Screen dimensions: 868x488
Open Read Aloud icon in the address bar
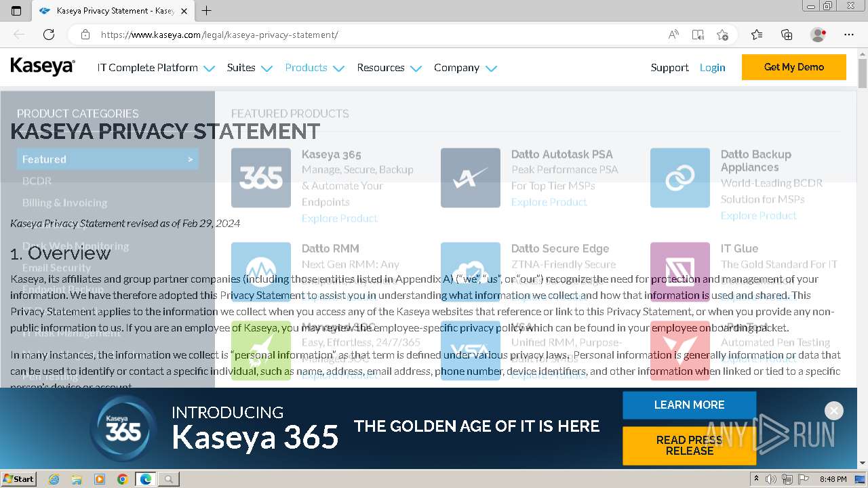pos(673,35)
